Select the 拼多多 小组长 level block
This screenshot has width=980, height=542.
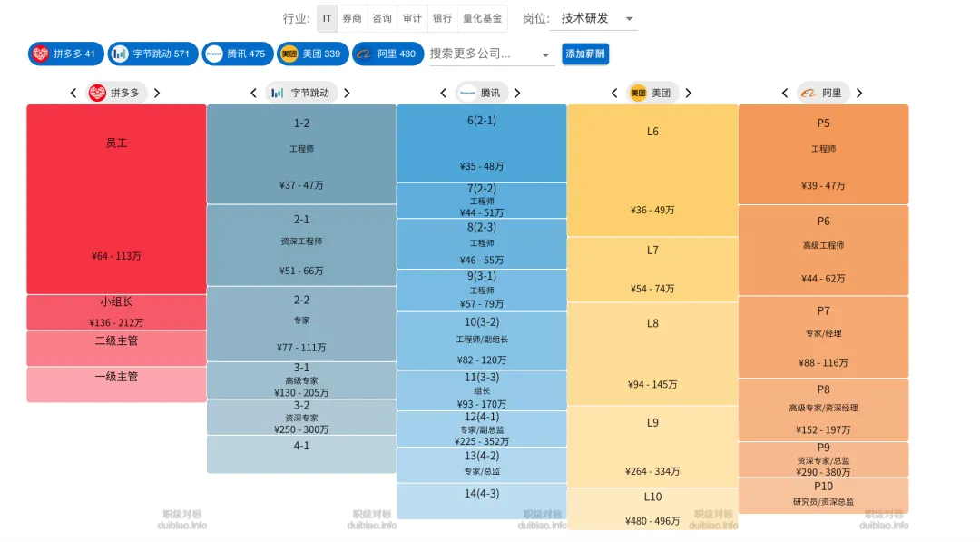pos(116,312)
